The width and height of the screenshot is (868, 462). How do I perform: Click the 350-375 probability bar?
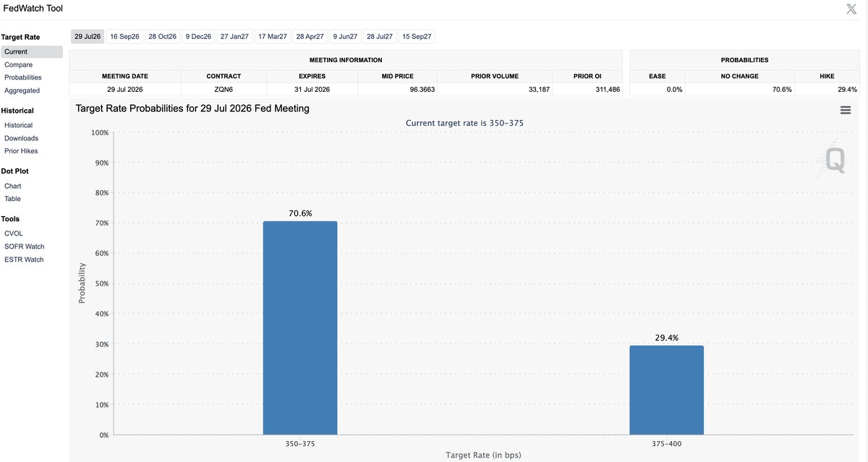click(300, 328)
